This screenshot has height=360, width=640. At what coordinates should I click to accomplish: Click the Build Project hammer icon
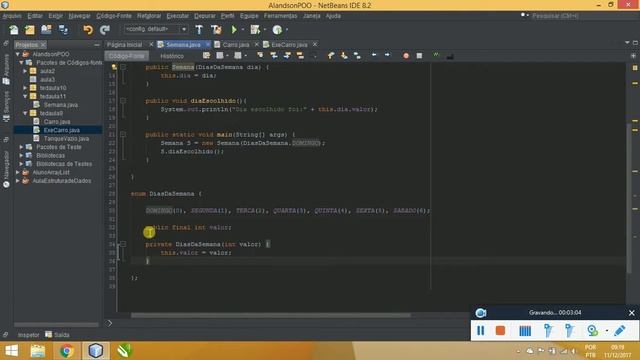[199, 29]
